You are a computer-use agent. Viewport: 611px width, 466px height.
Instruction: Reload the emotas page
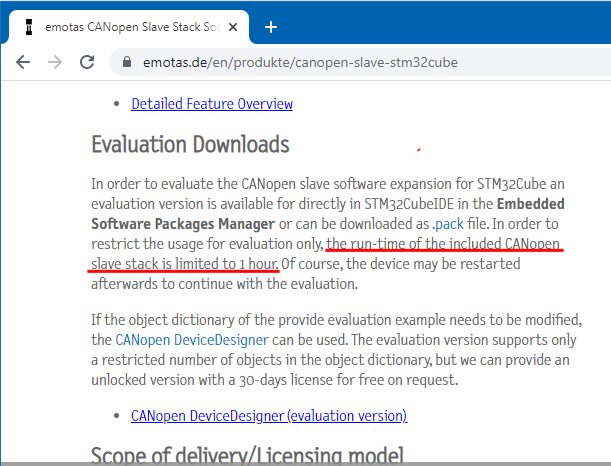pyautogui.click(x=87, y=62)
